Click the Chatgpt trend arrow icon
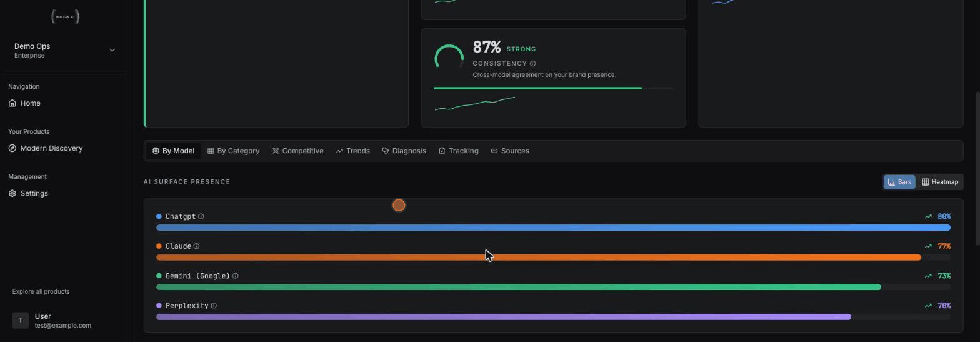Screen dimensions: 980x342 click(x=928, y=216)
